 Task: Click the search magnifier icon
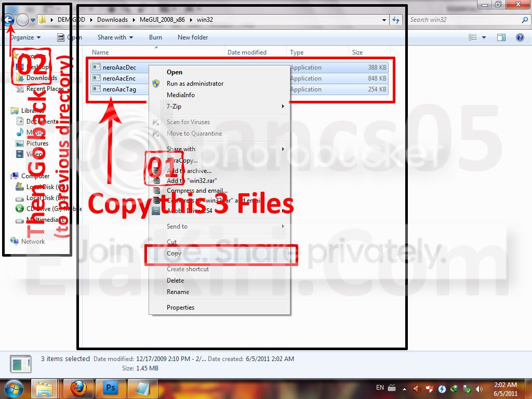525,20
